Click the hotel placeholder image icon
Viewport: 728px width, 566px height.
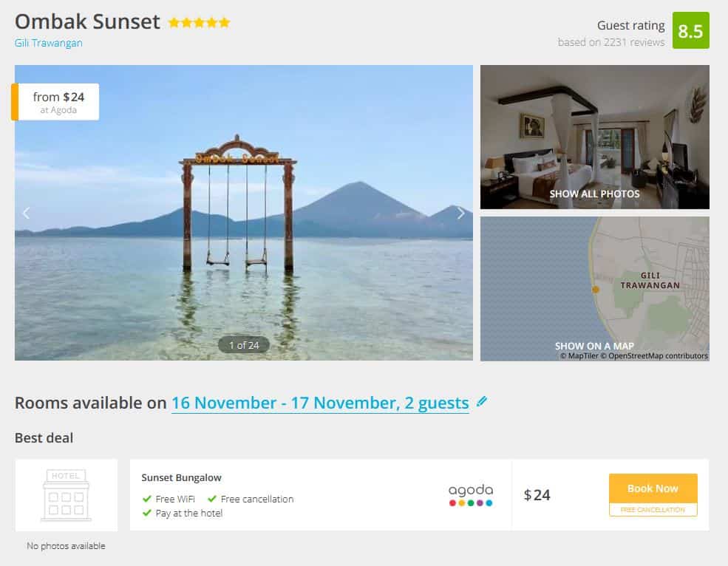pos(66,495)
